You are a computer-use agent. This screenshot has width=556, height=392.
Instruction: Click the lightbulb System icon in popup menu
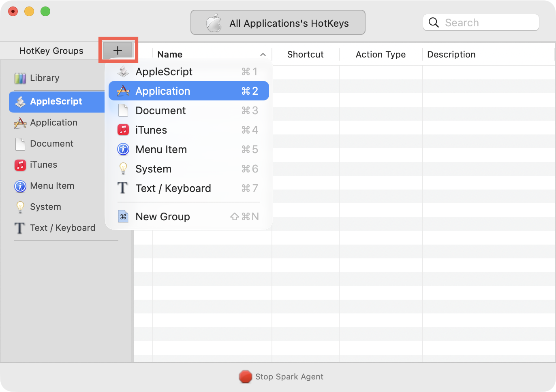point(123,169)
